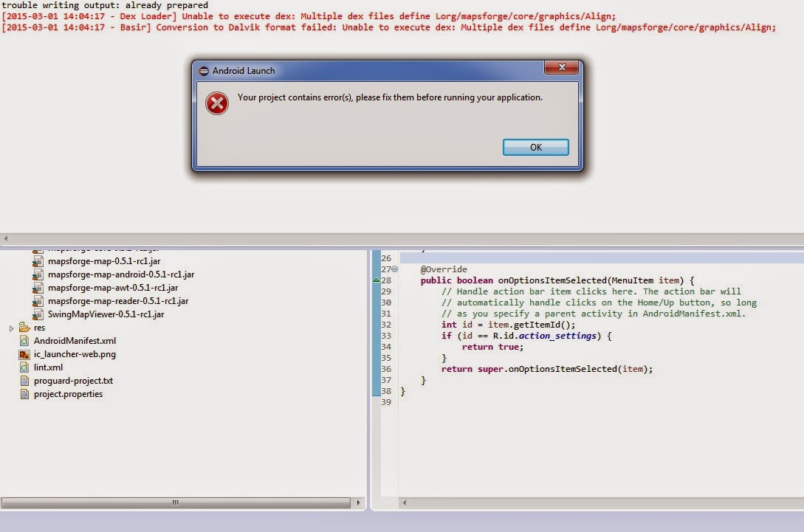Image resolution: width=804 pixels, height=532 pixels.
Task: Open AndroidManifest.xml
Action: point(75,341)
